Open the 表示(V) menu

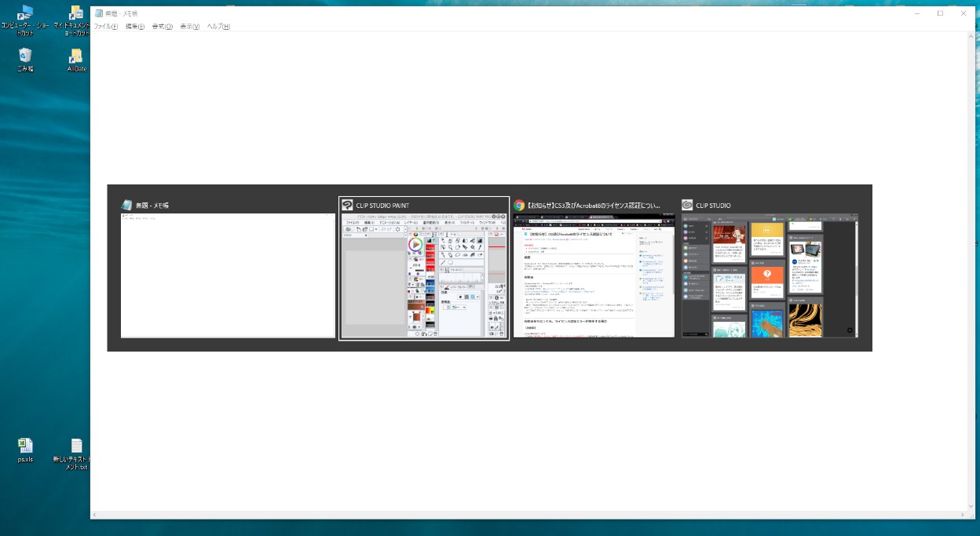click(189, 27)
